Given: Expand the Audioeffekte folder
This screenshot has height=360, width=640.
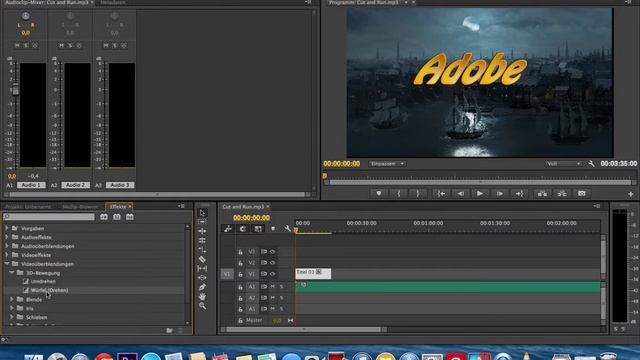Looking at the screenshot, I should 7,237.
